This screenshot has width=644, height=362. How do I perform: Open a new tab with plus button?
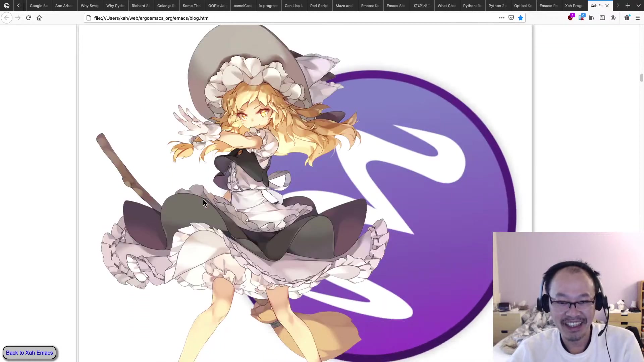[628, 6]
